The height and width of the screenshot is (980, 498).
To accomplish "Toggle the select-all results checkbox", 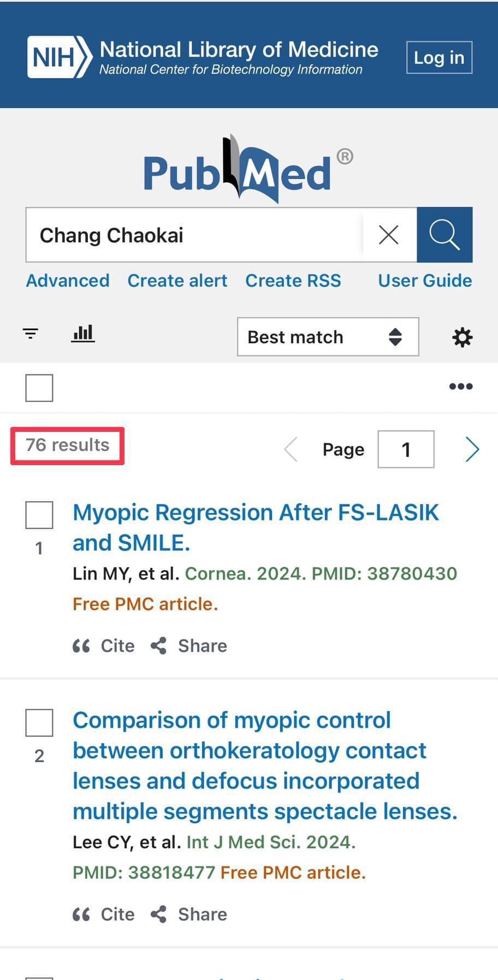I will 39,388.
